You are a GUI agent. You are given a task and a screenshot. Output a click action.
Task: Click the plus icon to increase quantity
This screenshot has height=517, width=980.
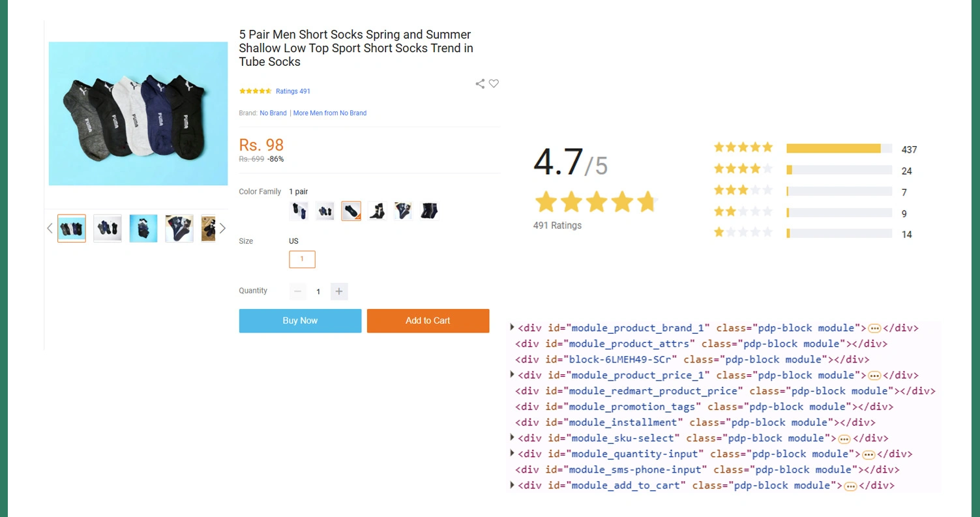[339, 291]
